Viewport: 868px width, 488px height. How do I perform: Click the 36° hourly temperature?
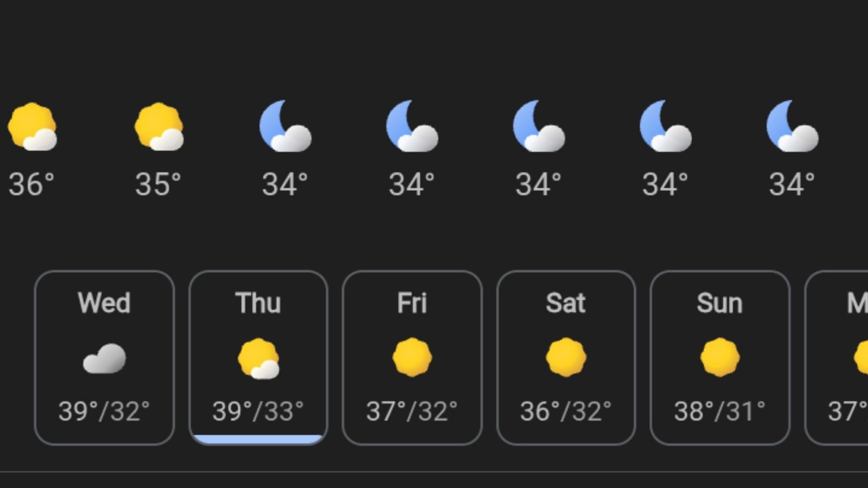pos(31,184)
